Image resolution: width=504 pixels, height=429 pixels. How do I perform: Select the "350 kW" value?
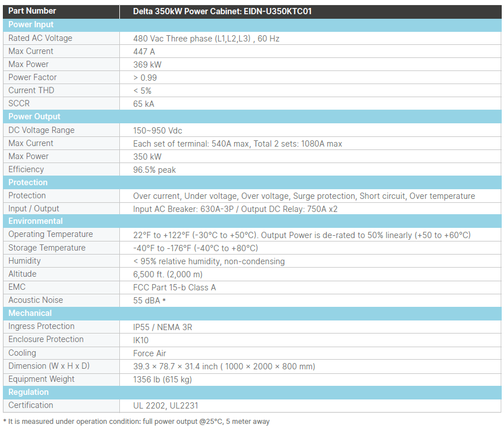[147, 157]
